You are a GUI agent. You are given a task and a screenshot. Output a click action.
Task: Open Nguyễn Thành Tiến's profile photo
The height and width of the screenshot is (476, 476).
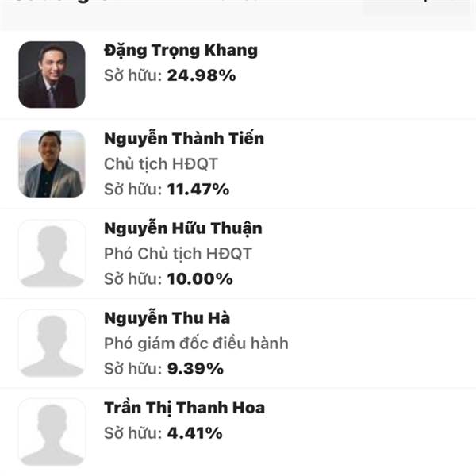tap(52, 164)
